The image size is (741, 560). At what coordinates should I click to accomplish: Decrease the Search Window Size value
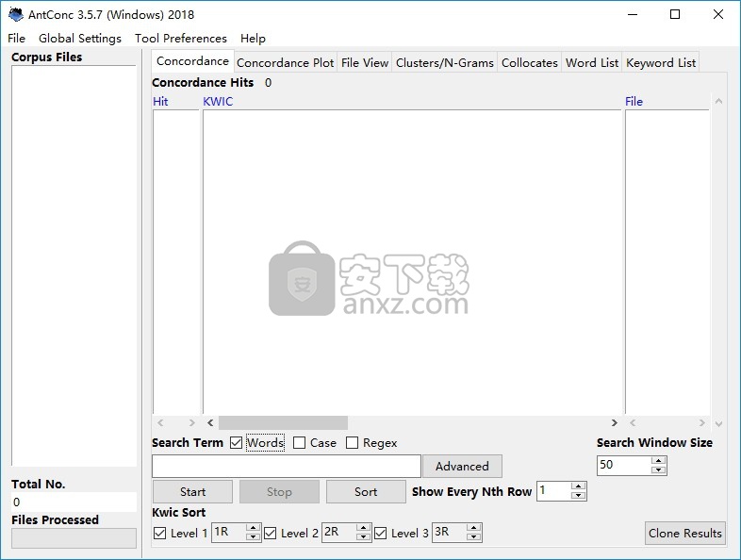[658, 469]
